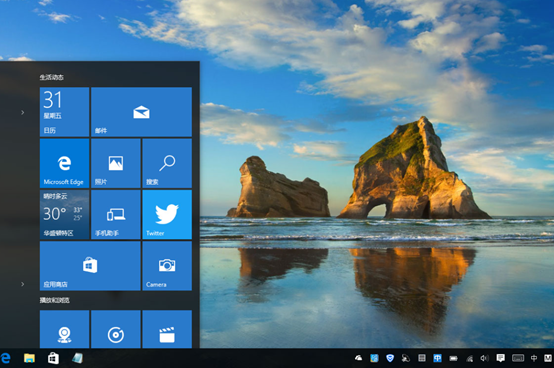Click the blue square 中 tray icon

tap(437, 358)
